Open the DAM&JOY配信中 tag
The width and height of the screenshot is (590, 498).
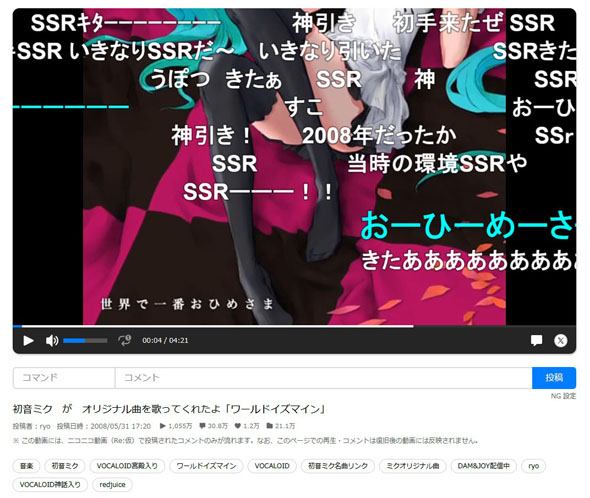tap(484, 466)
